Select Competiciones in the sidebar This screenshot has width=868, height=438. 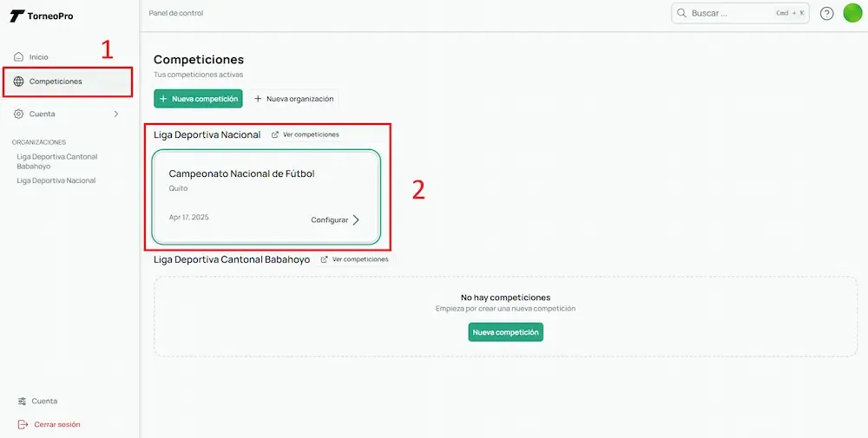pos(56,82)
